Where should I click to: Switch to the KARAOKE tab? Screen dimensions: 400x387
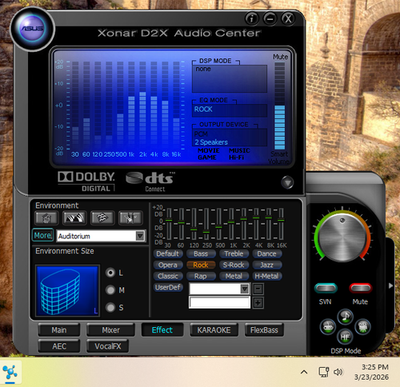(214, 330)
